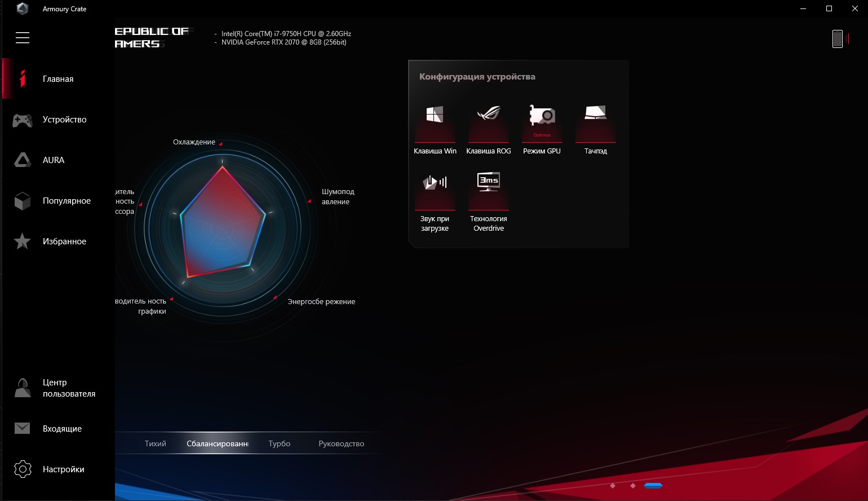The image size is (868, 501).
Task: Open Входящие mail inbox
Action: click(x=23, y=429)
